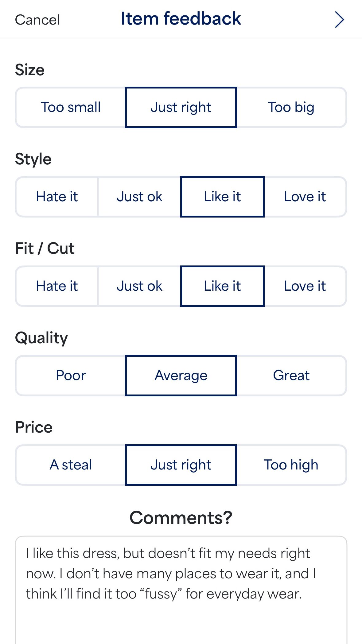Viewport: 362px width, 644px height.
Task: Choose "Just right" under Size
Action: coord(181,107)
